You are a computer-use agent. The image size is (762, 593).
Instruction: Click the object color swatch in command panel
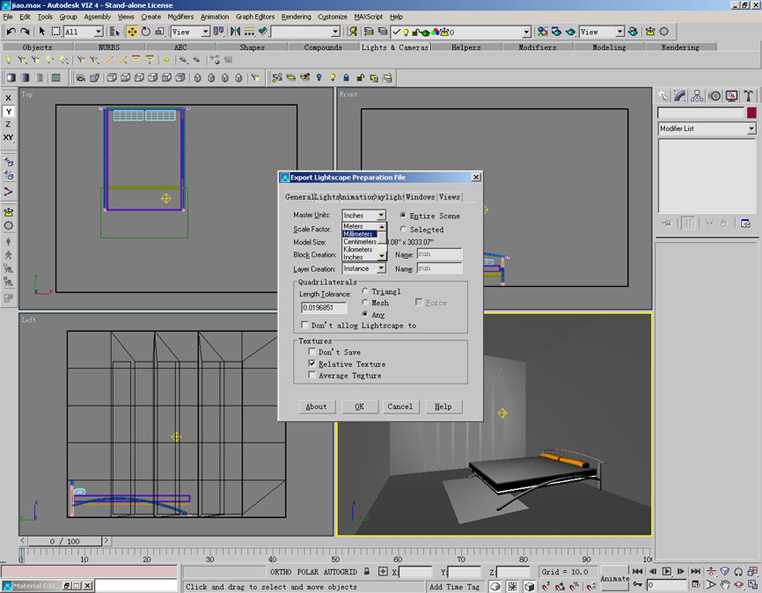point(750,114)
